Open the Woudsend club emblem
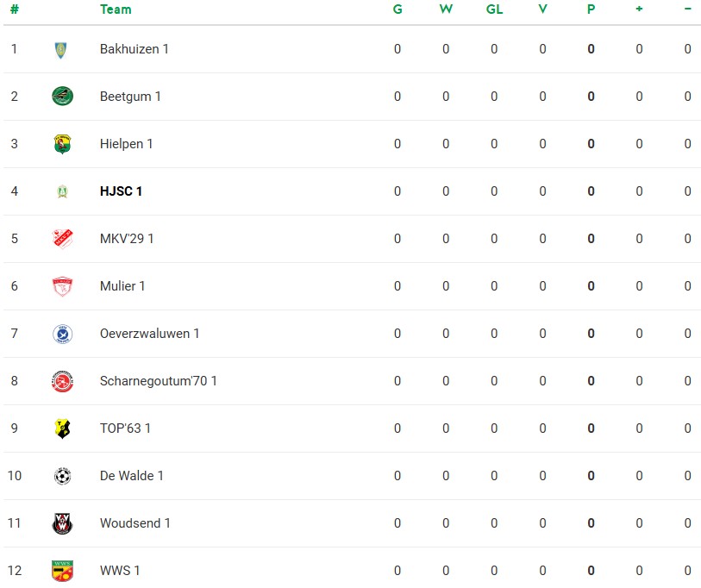Viewport: 701px width, 588px height. (63, 523)
